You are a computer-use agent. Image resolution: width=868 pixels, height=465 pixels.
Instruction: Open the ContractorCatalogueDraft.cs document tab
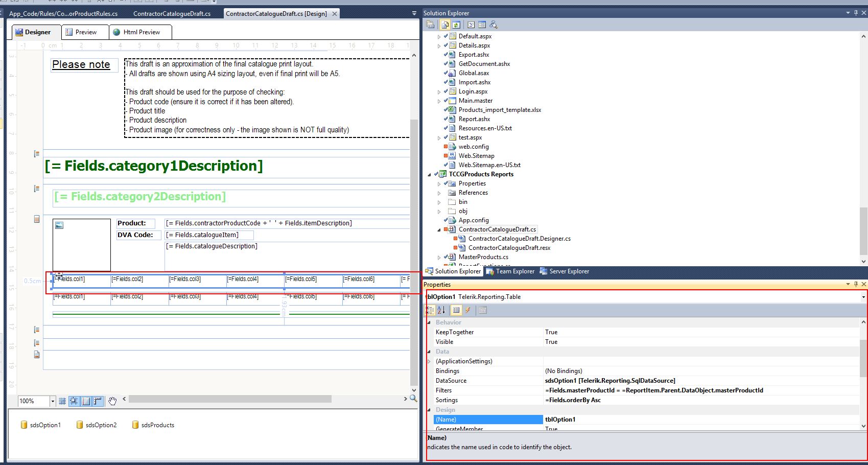coord(172,14)
